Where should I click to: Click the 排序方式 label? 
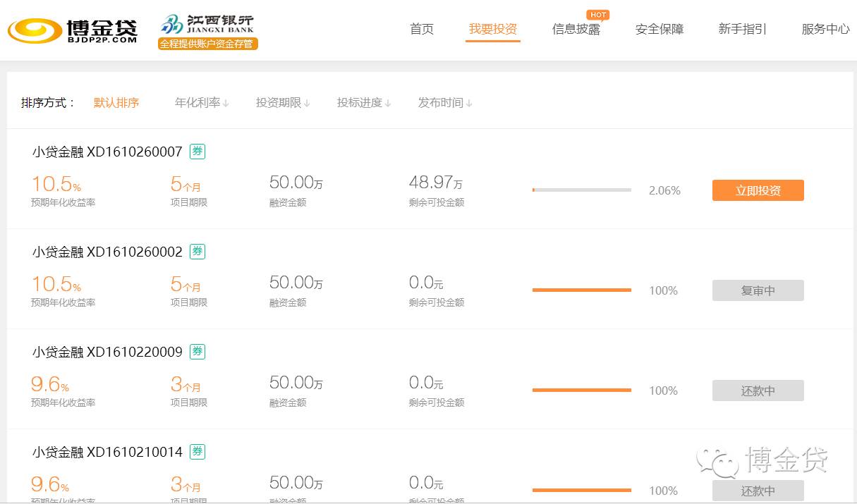pos(48,103)
